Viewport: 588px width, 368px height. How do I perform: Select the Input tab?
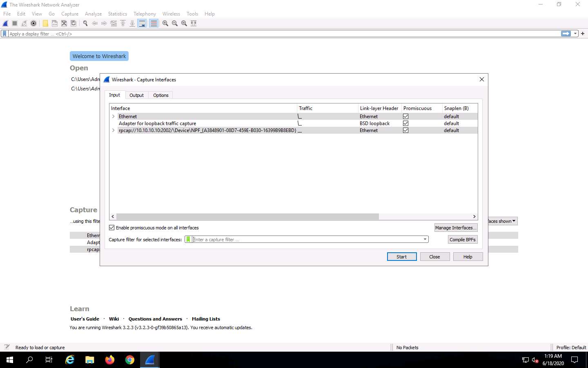pyautogui.click(x=114, y=95)
